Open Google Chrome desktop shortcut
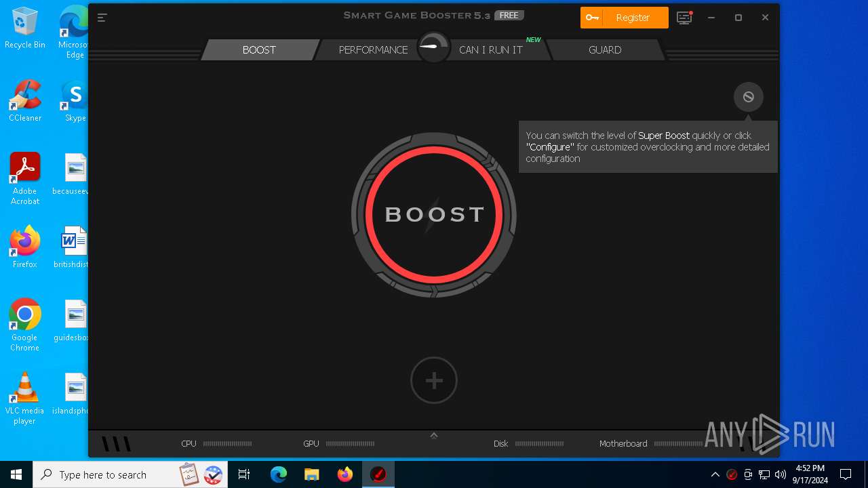Image resolution: width=868 pixels, height=488 pixels. [25, 325]
